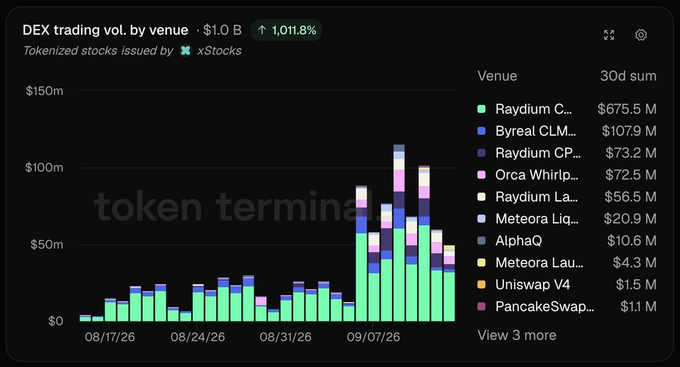The height and width of the screenshot is (367, 680).
Task: Select Meteora Liq... venue label
Action: click(537, 219)
